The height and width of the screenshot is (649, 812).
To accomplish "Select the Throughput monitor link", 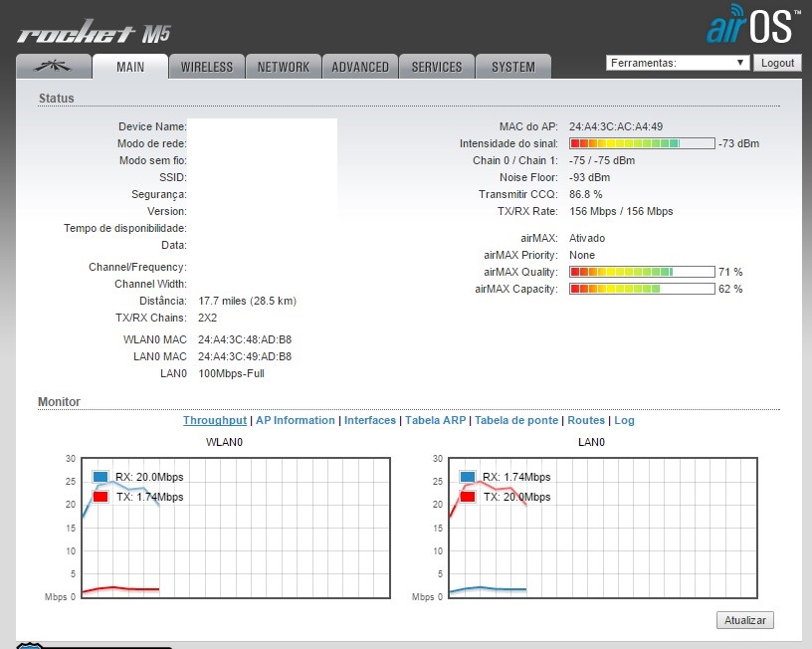I will click(214, 420).
